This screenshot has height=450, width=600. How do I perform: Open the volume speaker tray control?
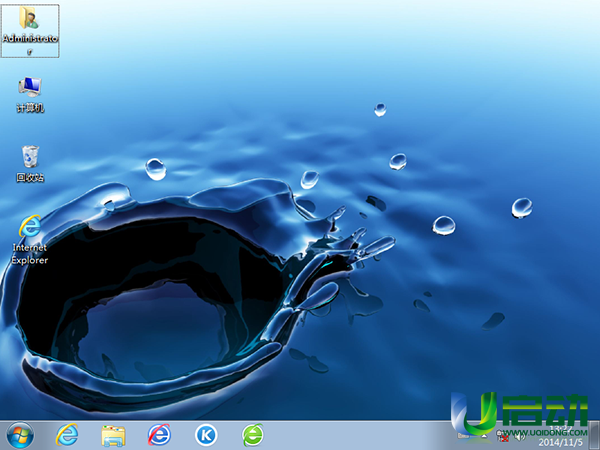point(521,437)
